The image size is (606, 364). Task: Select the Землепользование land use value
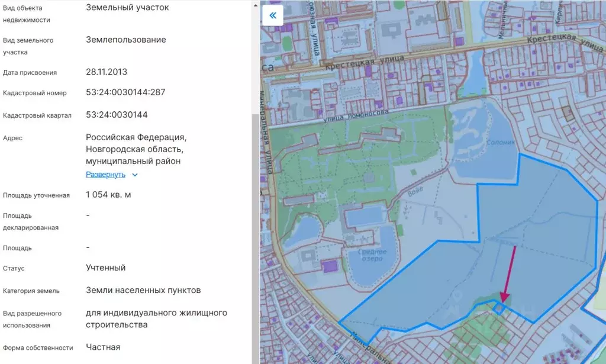(125, 40)
